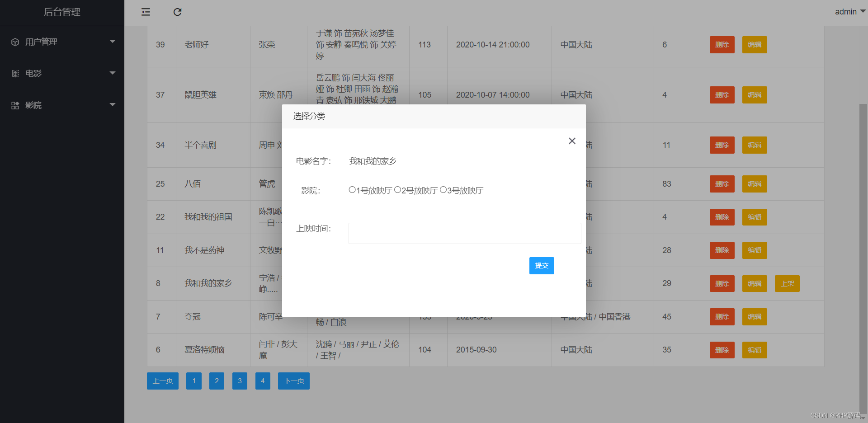Delete the 八佰 movie row

(x=722, y=184)
